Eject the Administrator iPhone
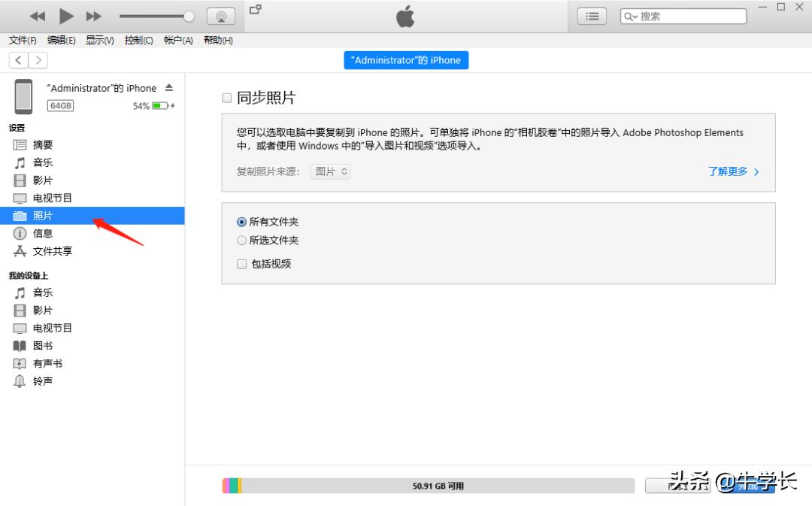Screen dimensions: 812x506 click(x=171, y=87)
